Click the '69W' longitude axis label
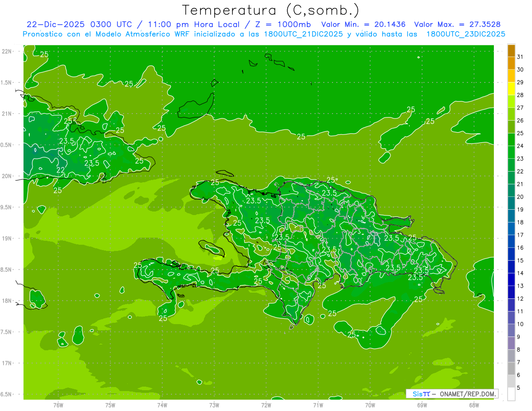Image resolution: width=532 pixels, height=411 pixels. tap(422, 405)
